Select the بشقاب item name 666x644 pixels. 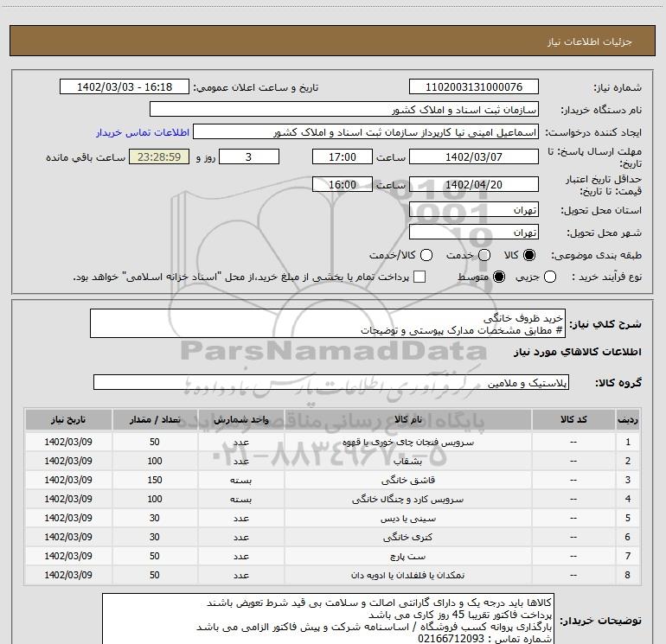407,461
